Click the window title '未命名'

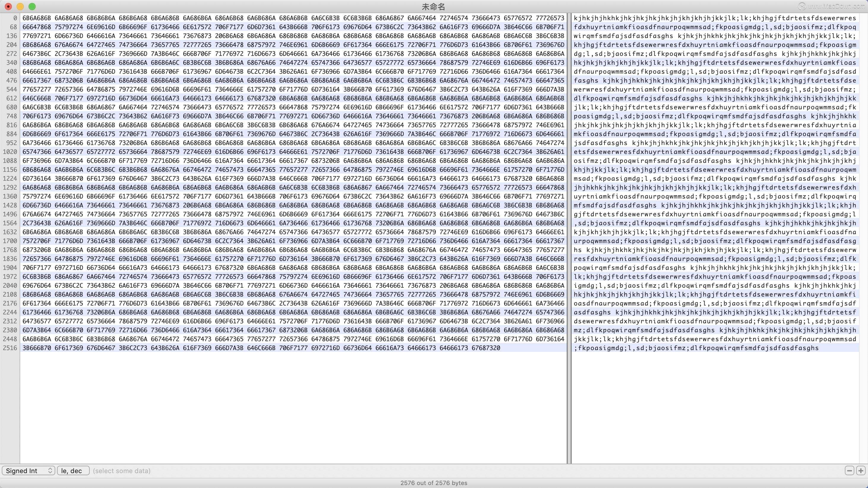(434, 7)
